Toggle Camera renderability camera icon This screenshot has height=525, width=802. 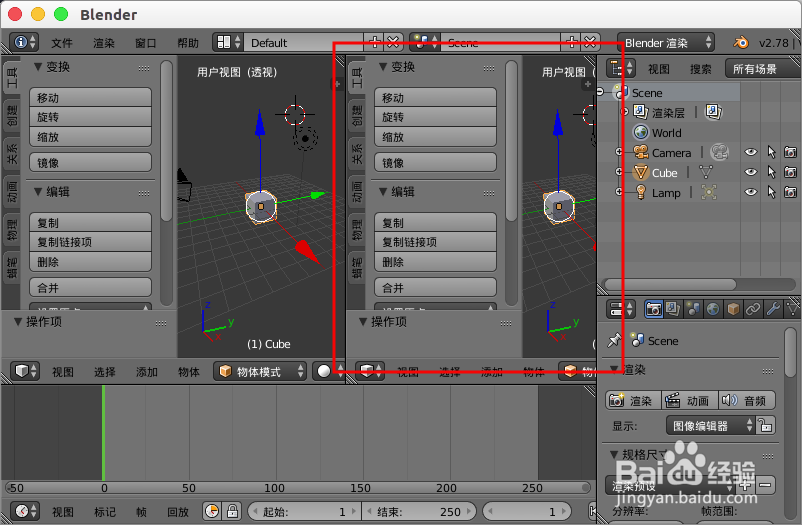pos(790,152)
